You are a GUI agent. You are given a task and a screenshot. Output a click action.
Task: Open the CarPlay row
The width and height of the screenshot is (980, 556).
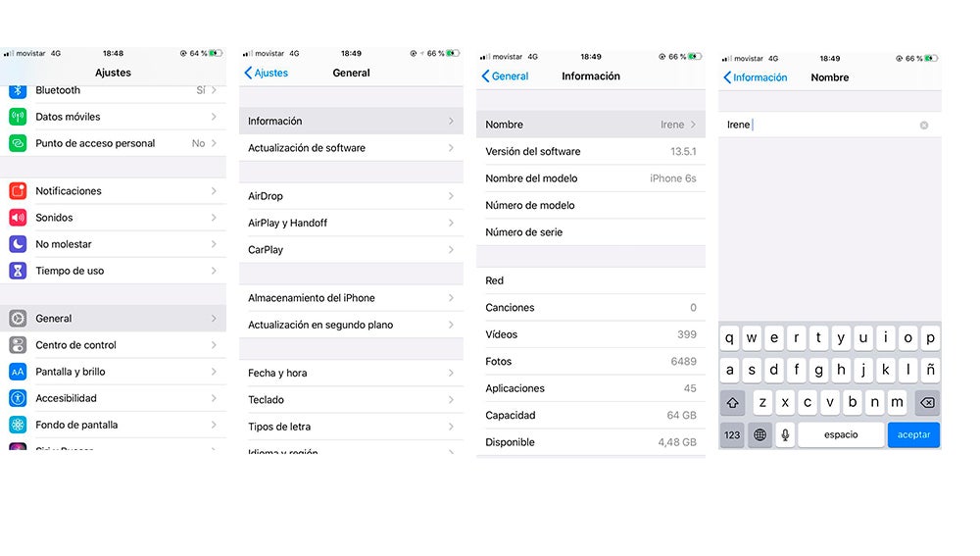(351, 249)
